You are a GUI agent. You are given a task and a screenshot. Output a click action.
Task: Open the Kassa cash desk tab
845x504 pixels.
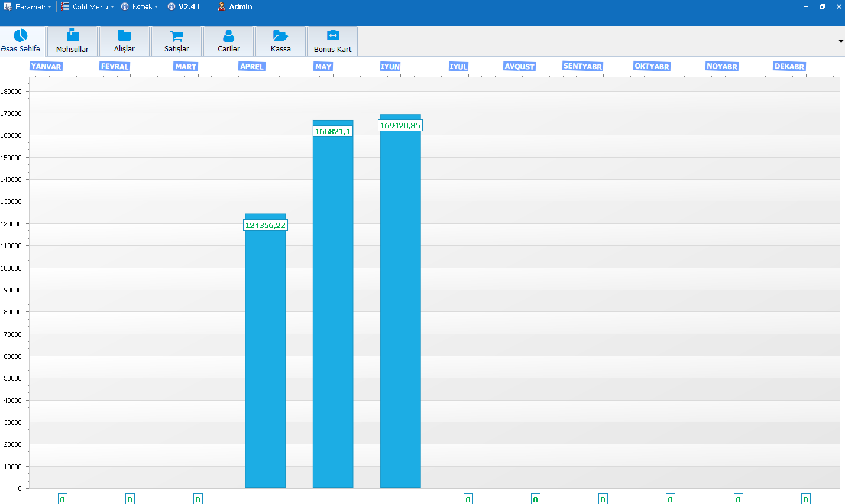click(x=280, y=41)
